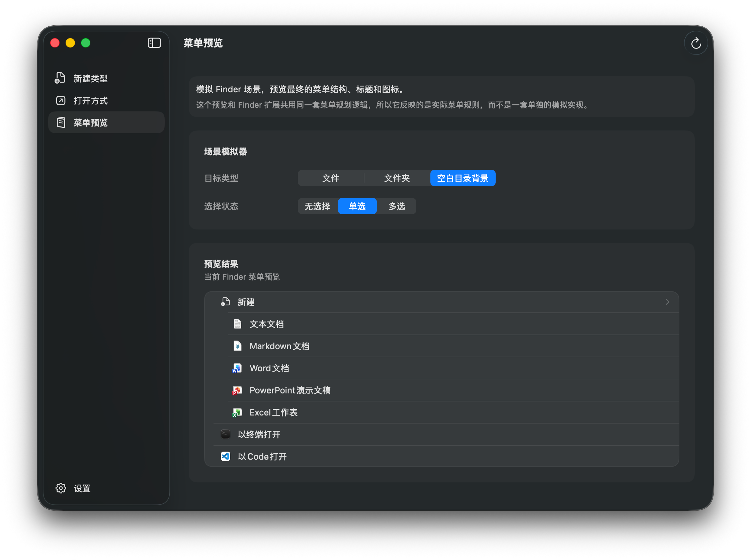
Task: Click the 菜单预览 sidebar icon
Action: 61,123
